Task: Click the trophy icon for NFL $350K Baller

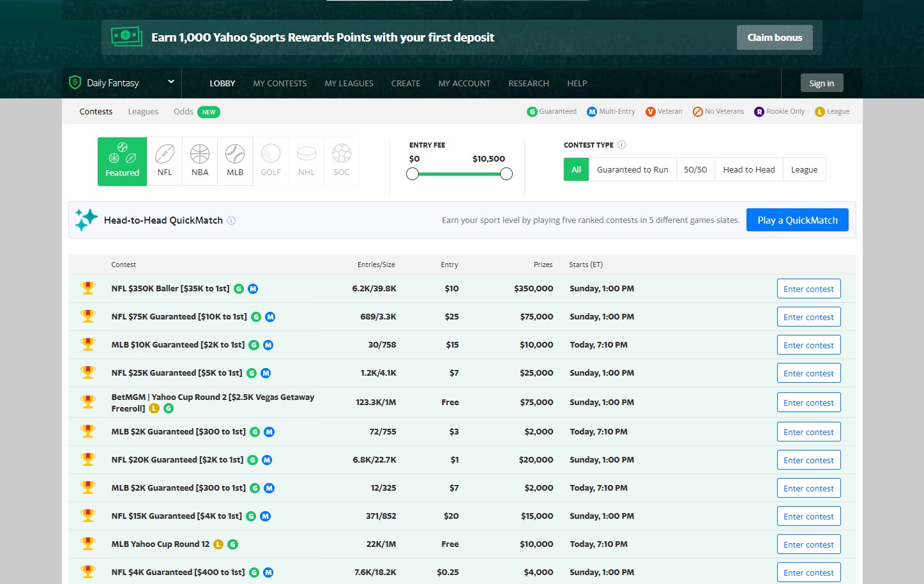Action: click(88, 288)
